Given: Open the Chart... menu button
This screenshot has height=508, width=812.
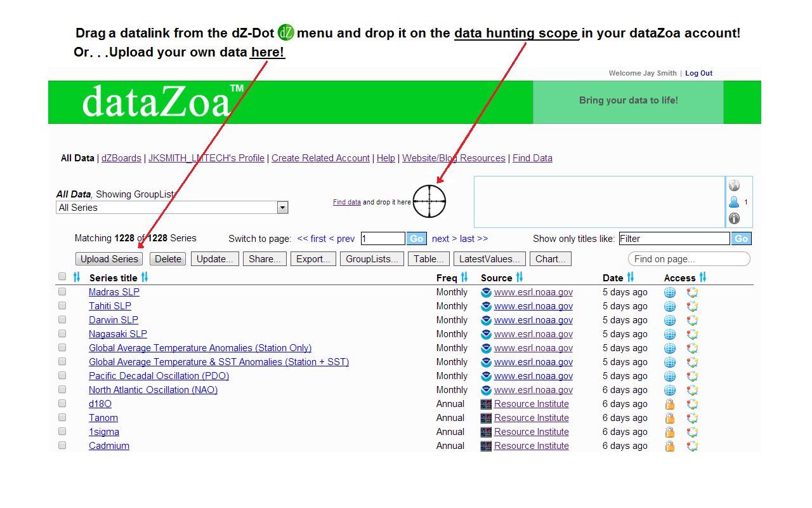Looking at the screenshot, I should (551, 258).
